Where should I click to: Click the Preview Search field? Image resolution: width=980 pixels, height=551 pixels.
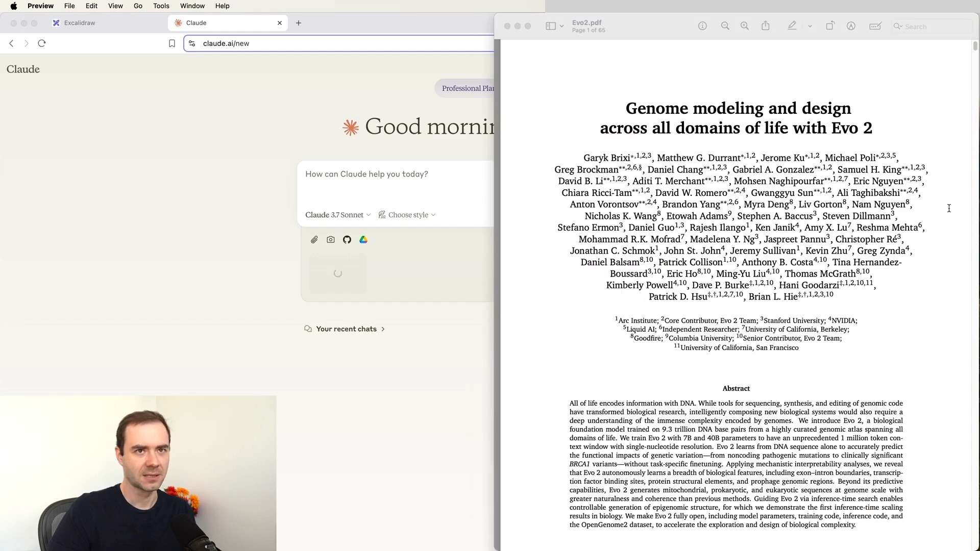click(932, 27)
